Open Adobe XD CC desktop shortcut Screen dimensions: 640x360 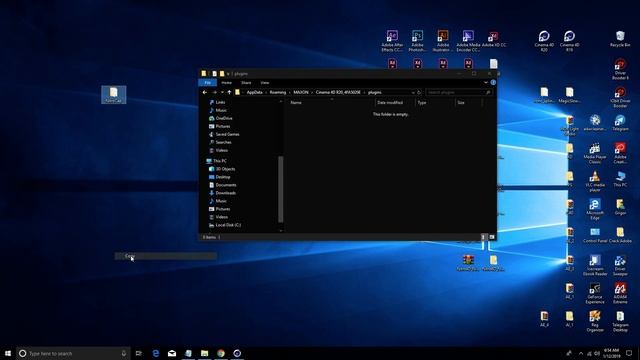tap(493, 40)
